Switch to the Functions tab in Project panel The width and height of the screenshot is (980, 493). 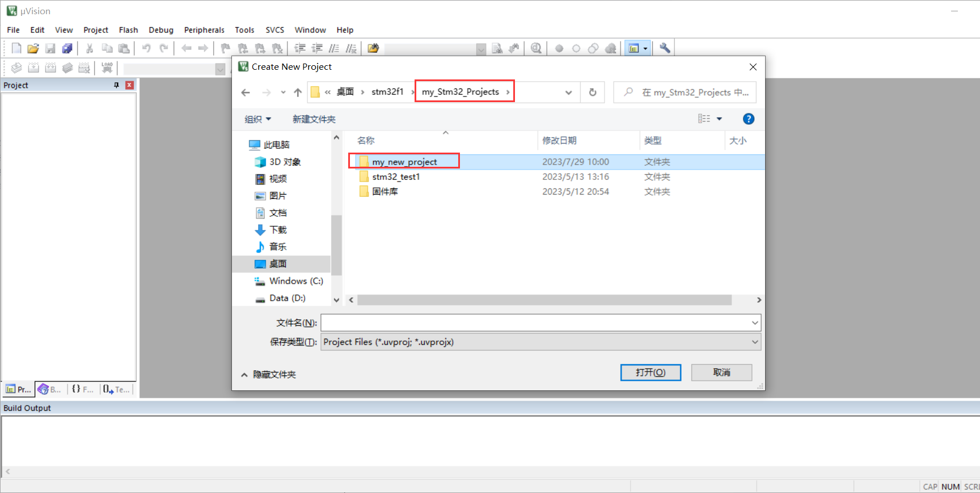(x=82, y=389)
